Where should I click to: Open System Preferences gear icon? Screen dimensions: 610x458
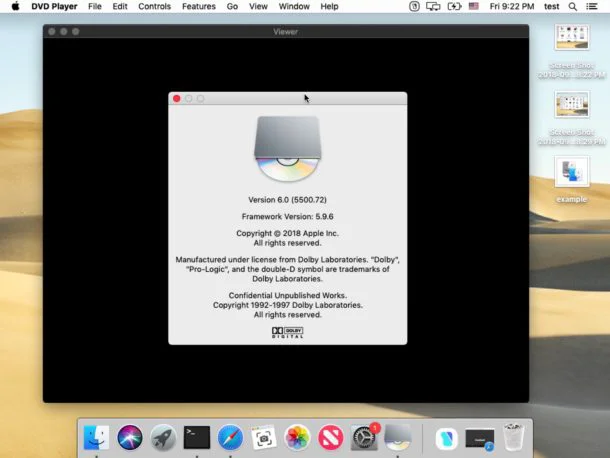(x=364, y=437)
